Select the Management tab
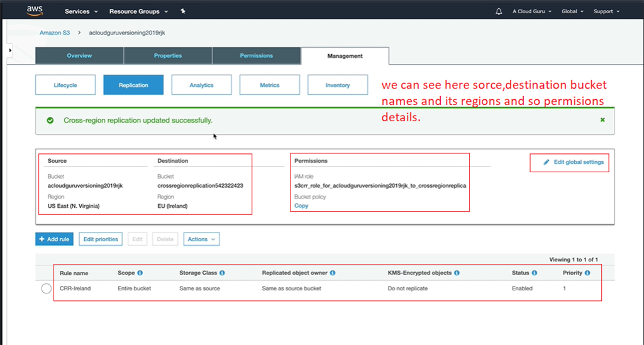The image size is (644, 345). (345, 56)
